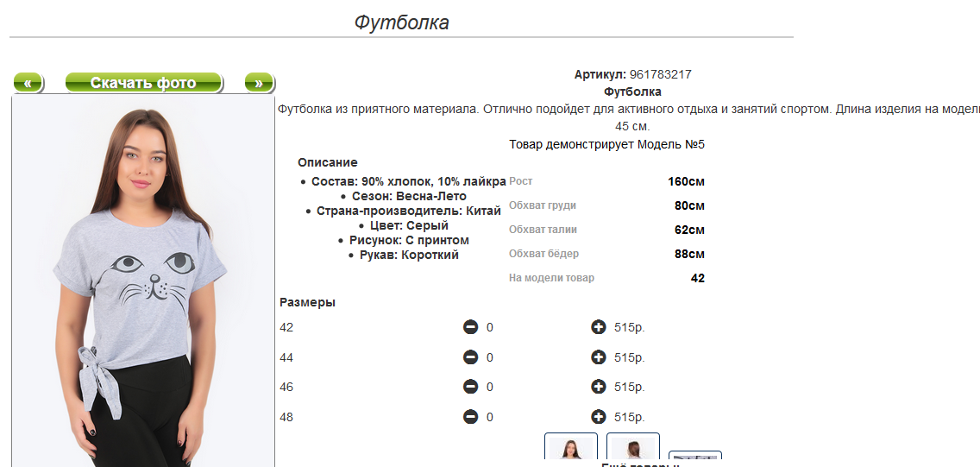The width and height of the screenshot is (980, 467).
Task: Click the Обхват бёдер value 88см
Action: [689, 255]
